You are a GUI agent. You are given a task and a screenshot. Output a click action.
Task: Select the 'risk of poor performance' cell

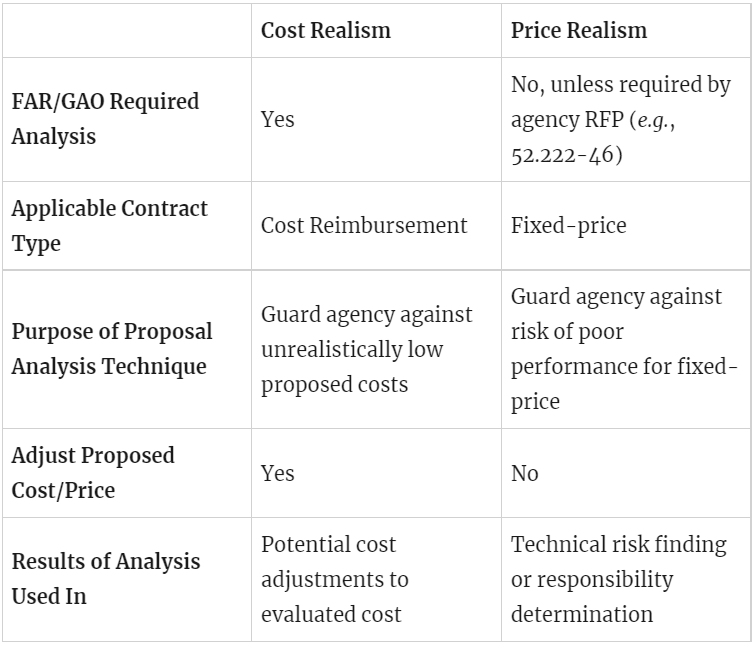click(614, 349)
